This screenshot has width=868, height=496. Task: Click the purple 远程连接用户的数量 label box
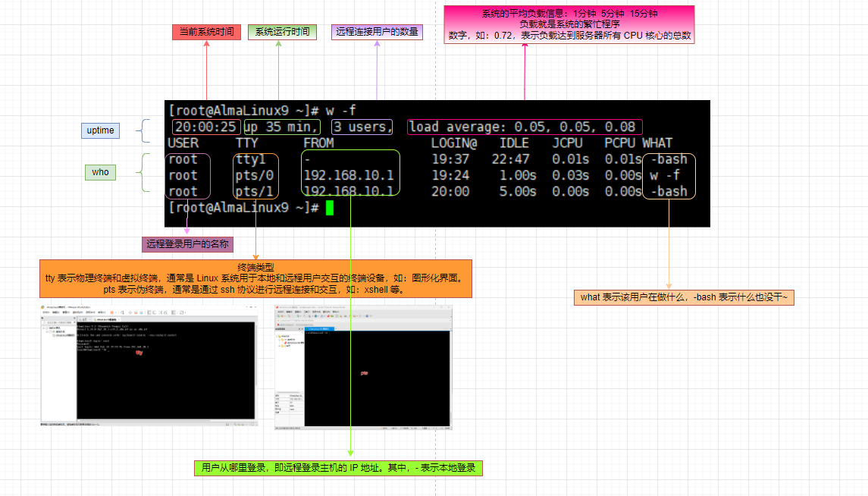377,33
